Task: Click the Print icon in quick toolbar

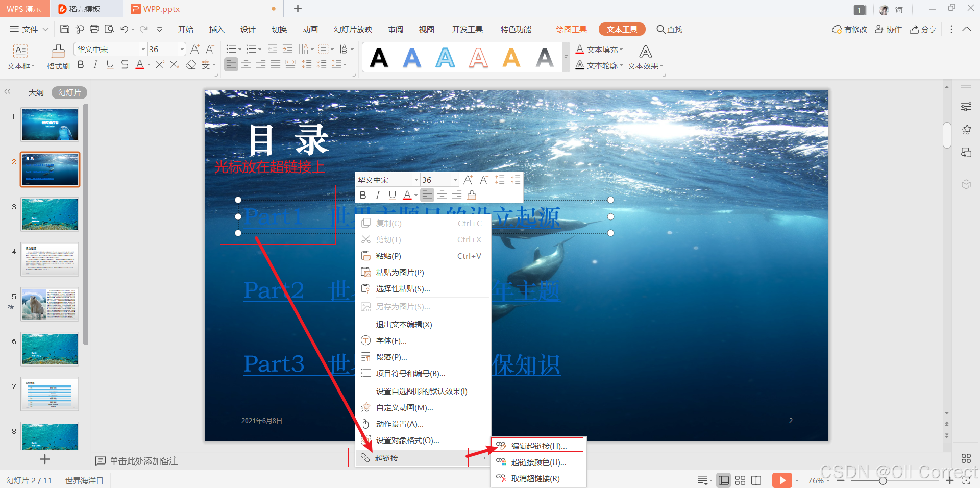Action: click(x=94, y=29)
